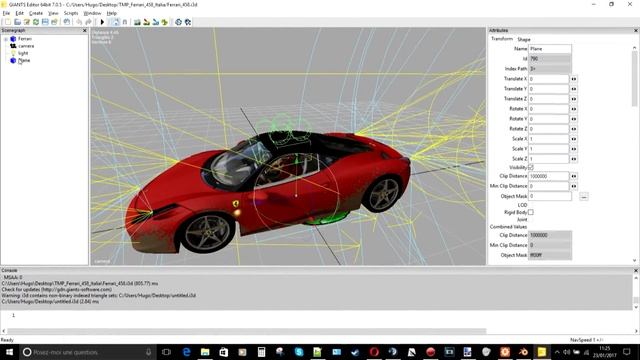
Task: Open the File menu
Action: click(x=6, y=13)
